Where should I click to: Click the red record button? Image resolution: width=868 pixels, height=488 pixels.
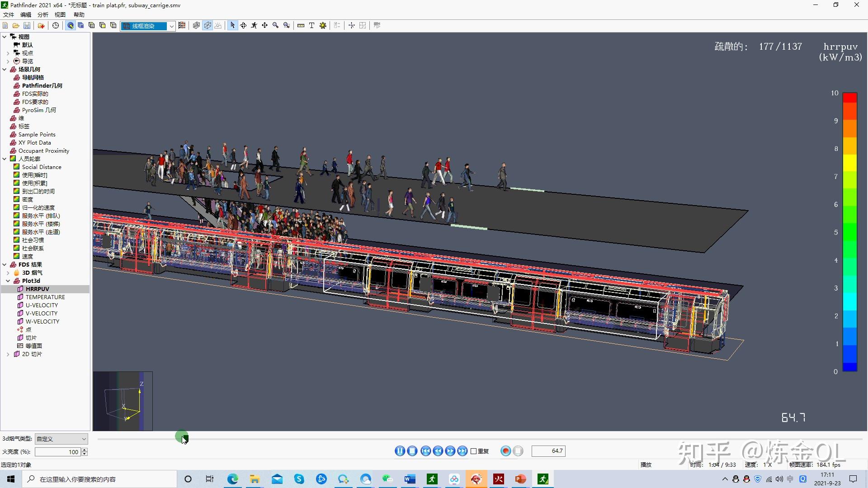[506, 451]
